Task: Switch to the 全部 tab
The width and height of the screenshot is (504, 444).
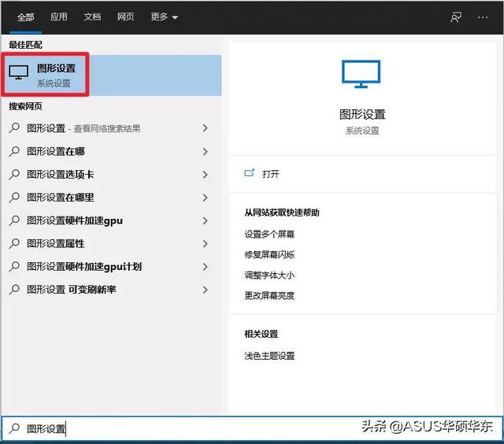Action: pyautogui.click(x=25, y=17)
